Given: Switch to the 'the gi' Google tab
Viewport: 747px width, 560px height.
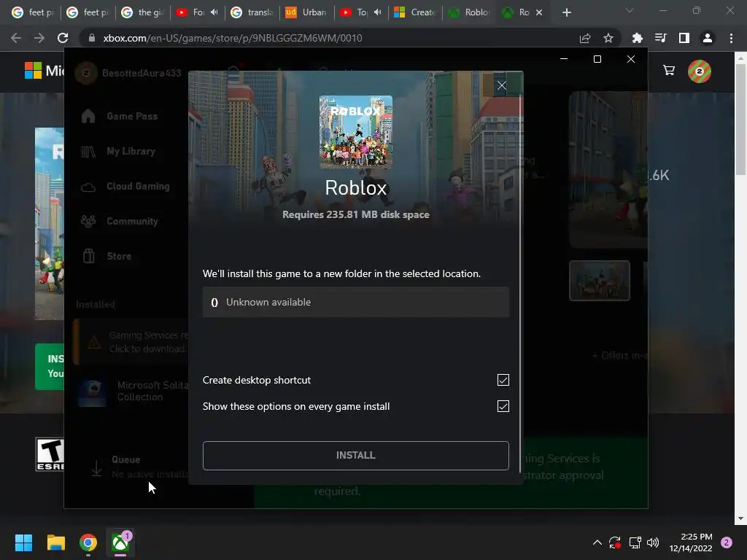Looking at the screenshot, I should (142, 12).
